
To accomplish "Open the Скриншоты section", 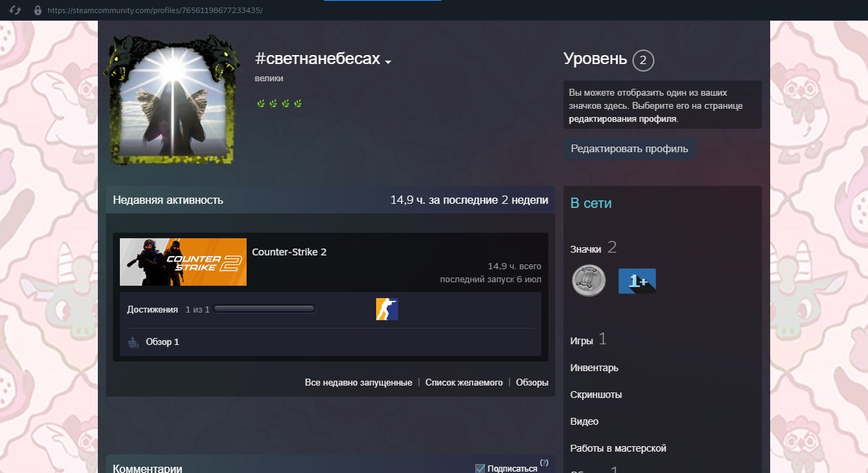I will coord(596,395).
